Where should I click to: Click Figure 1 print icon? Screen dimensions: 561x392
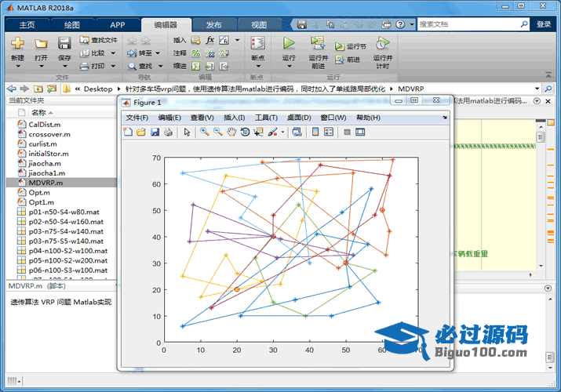pos(168,132)
